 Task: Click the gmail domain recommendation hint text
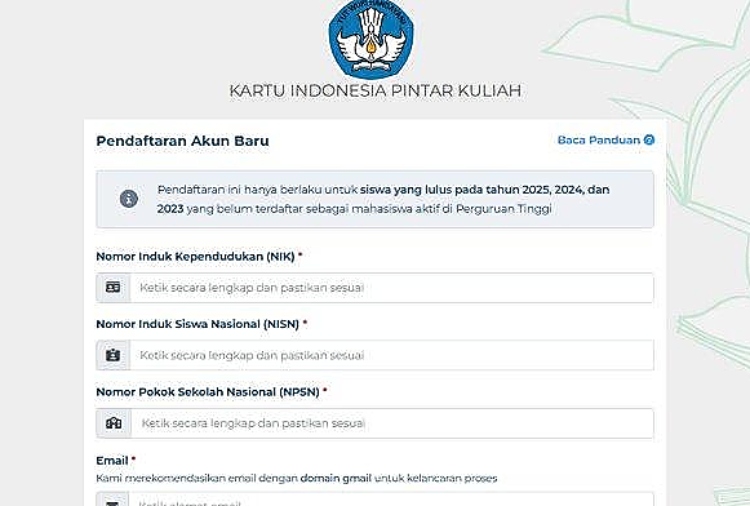[297, 478]
